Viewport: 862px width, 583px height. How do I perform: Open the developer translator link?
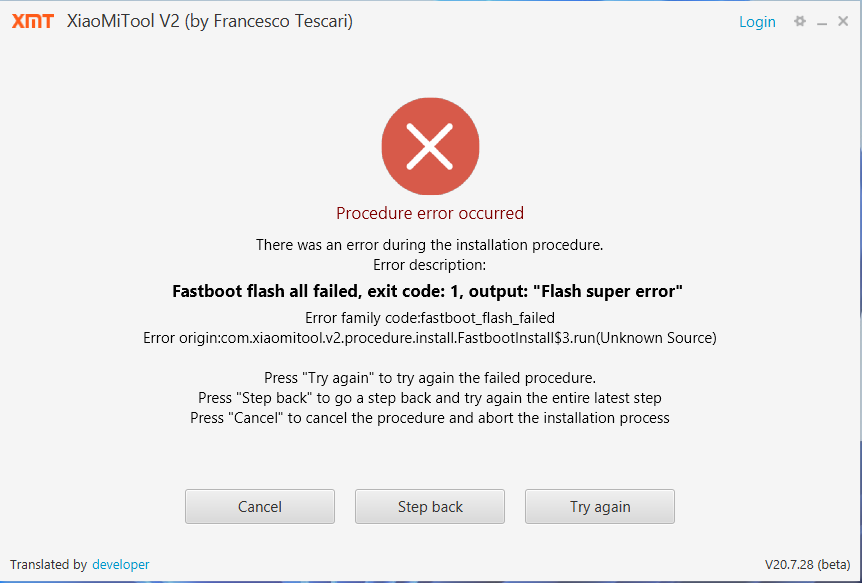[120, 565]
